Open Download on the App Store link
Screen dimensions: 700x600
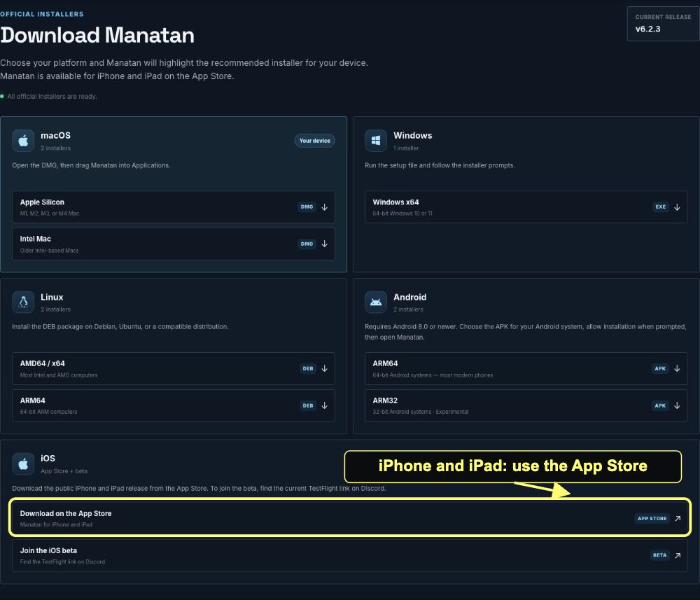[x=350, y=518]
